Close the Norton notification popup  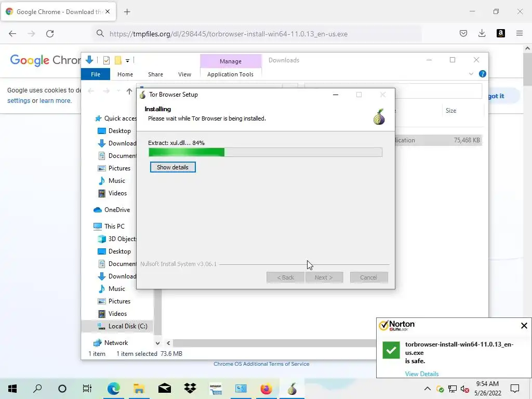(x=524, y=326)
